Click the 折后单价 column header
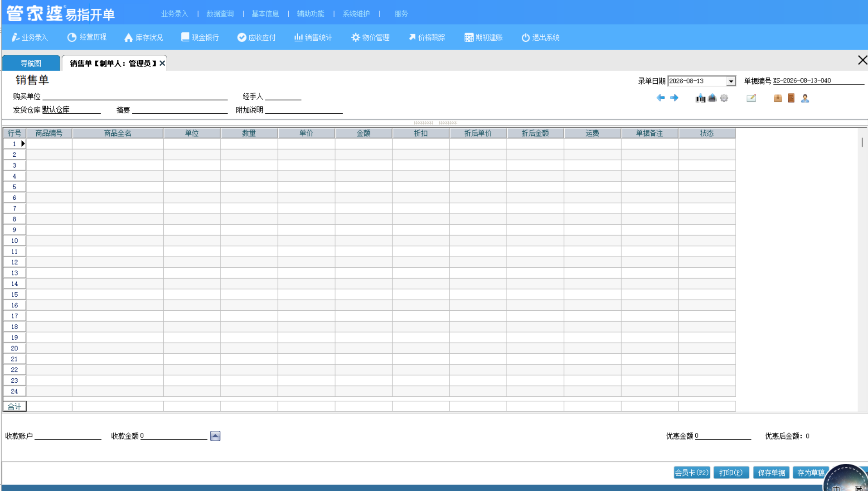868x491 pixels. (x=478, y=133)
